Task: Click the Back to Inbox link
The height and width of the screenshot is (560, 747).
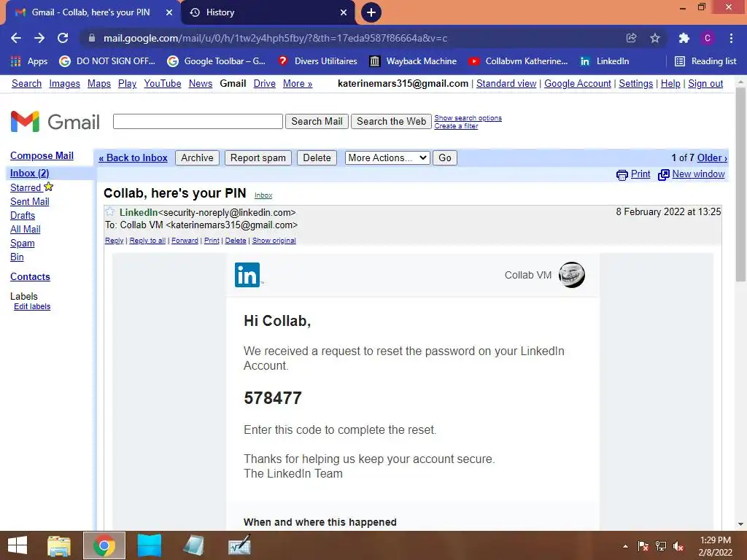Action: pos(133,157)
